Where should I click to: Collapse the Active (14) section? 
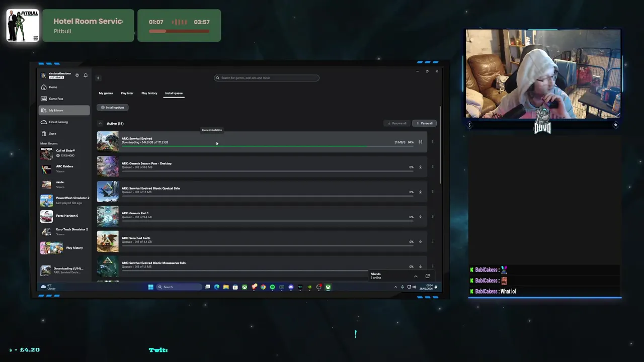coord(100,123)
